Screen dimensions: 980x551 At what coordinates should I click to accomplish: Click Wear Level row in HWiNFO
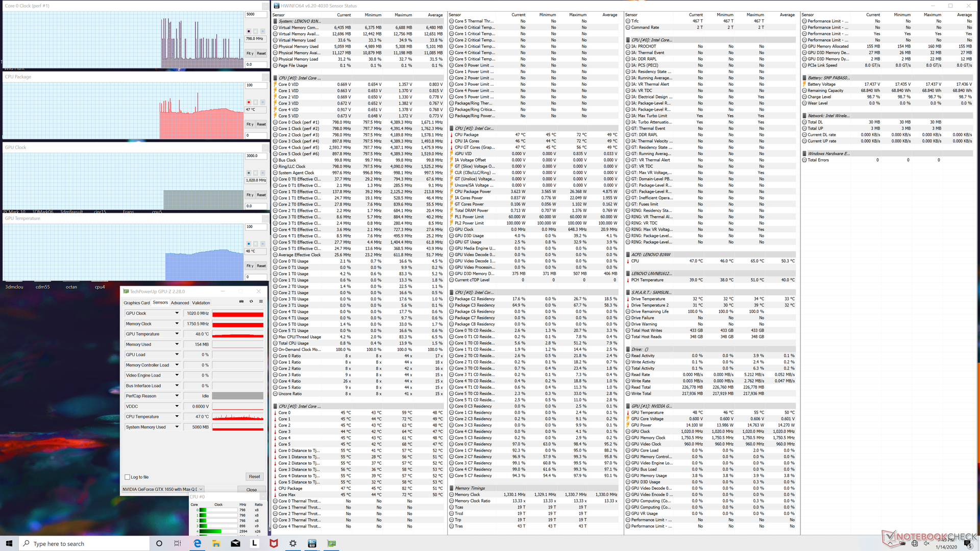(887, 103)
